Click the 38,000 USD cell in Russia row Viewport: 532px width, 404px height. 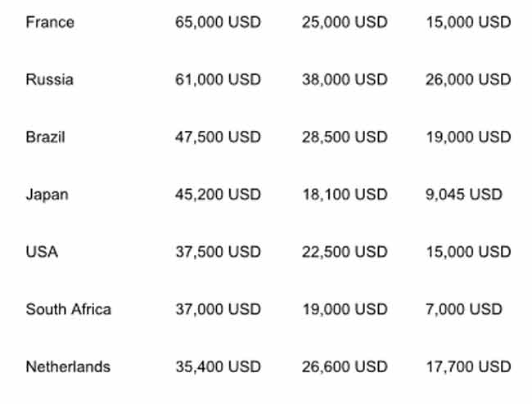(x=345, y=79)
